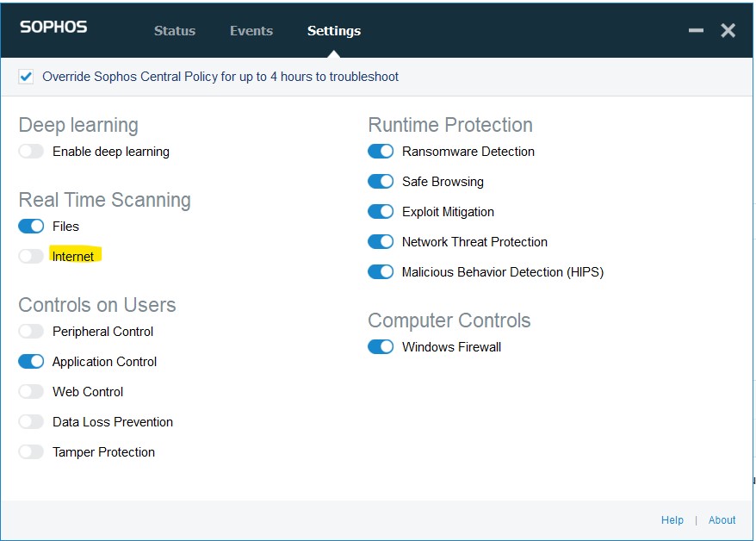
Task: Enable Web Control switch
Action: click(31, 391)
